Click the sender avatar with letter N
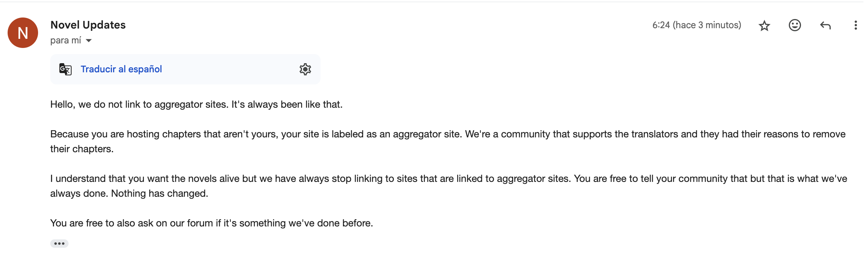 click(x=23, y=33)
